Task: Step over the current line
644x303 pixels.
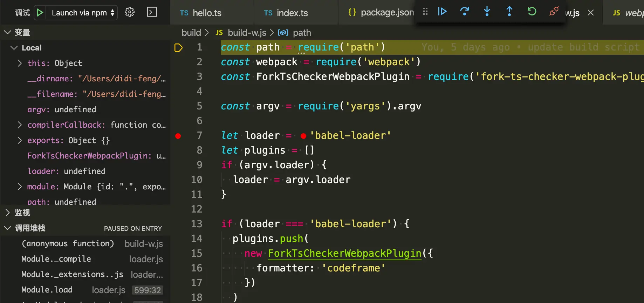Action: (465, 12)
